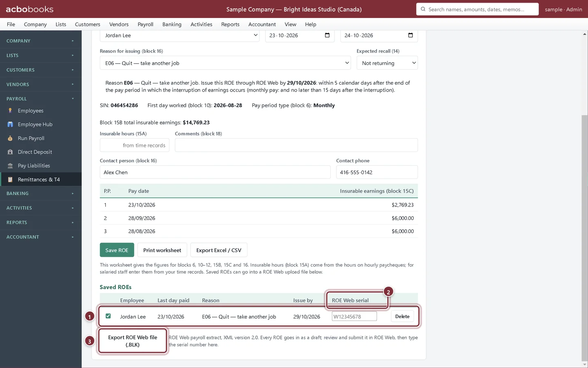This screenshot has width=588, height=368.
Task: Click the Pay Liabilities icon
Action: pos(10,166)
